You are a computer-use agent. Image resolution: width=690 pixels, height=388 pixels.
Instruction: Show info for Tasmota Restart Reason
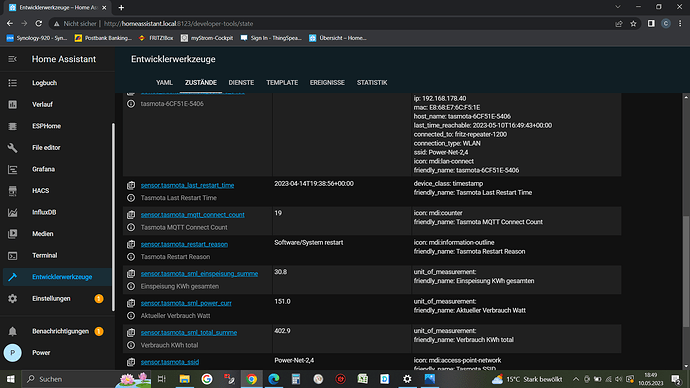tap(131, 257)
